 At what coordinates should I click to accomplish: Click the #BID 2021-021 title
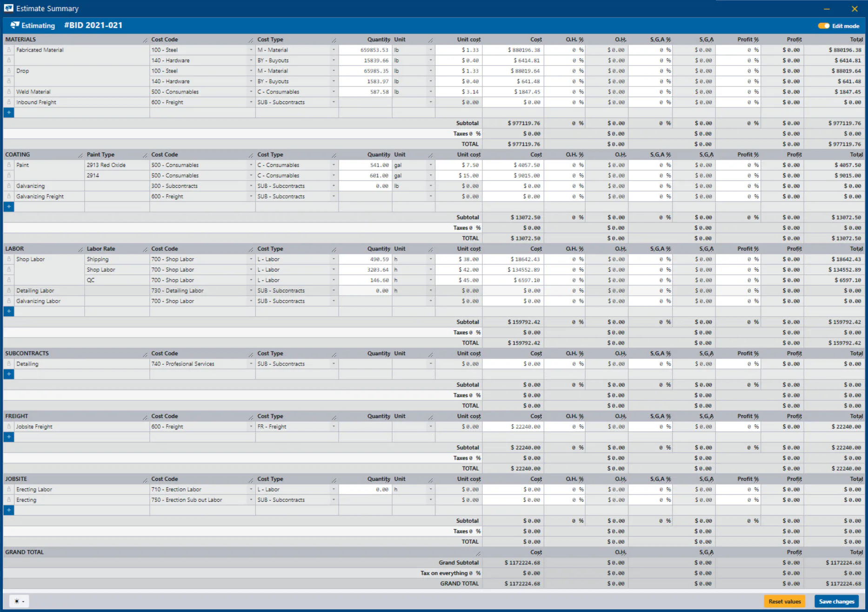coord(93,25)
